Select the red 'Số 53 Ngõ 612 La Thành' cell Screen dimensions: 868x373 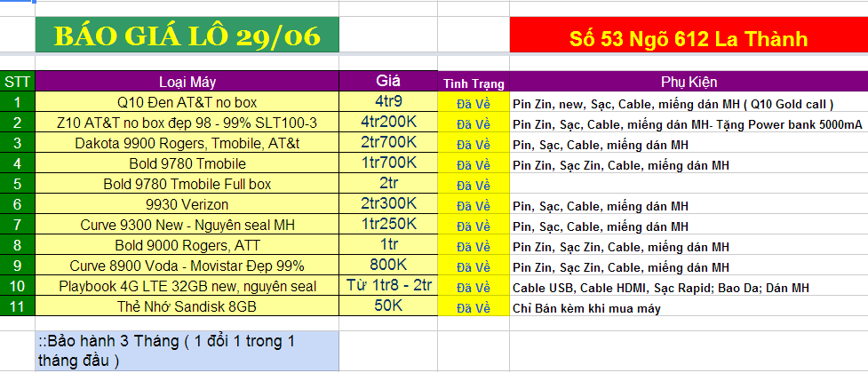click(x=688, y=38)
